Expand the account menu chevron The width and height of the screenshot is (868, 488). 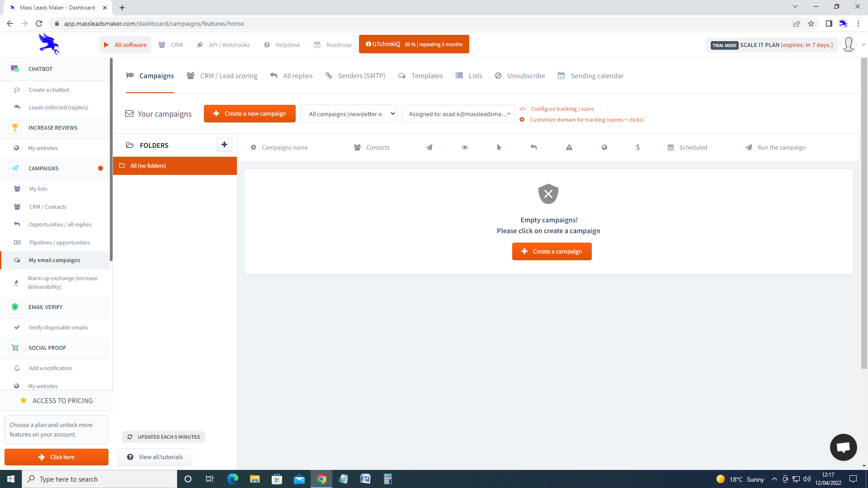863,44
